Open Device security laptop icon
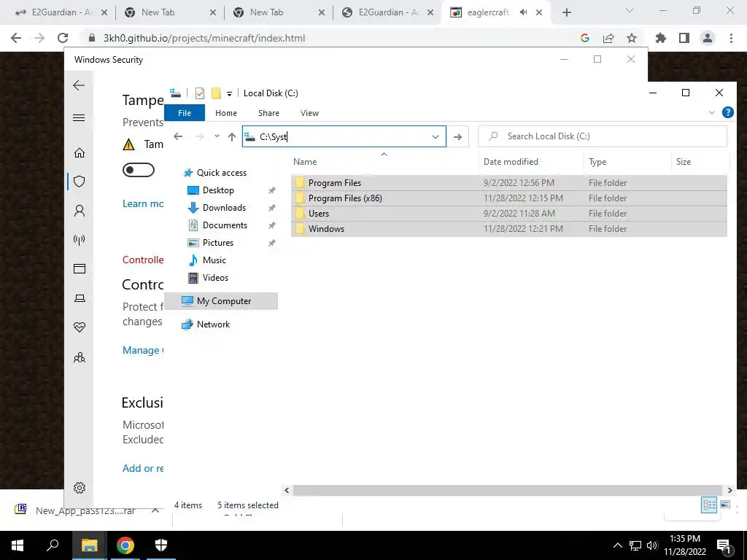The height and width of the screenshot is (560, 747). 79,298
